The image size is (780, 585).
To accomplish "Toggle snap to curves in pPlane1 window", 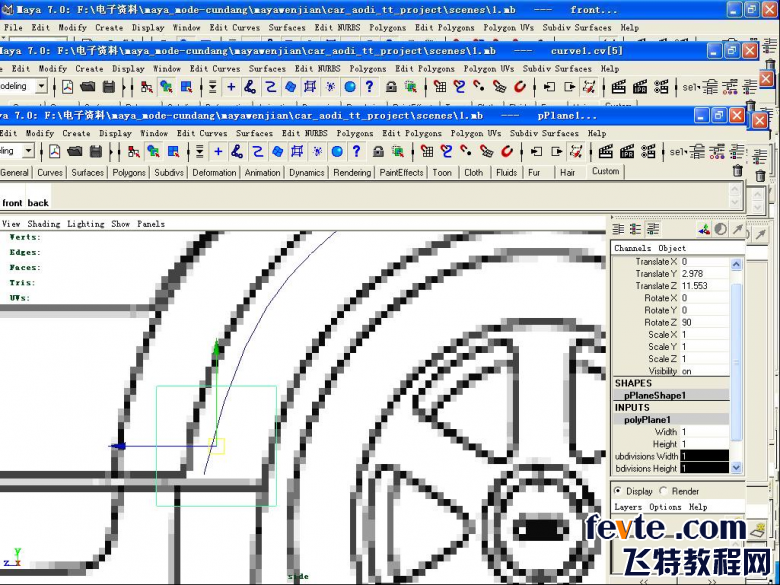I will coord(446,151).
